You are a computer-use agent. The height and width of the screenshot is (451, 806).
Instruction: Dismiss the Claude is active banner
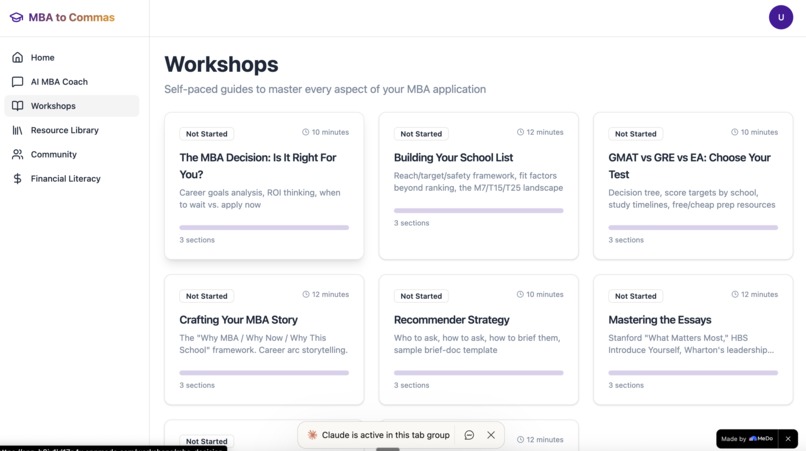[x=491, y=435]
